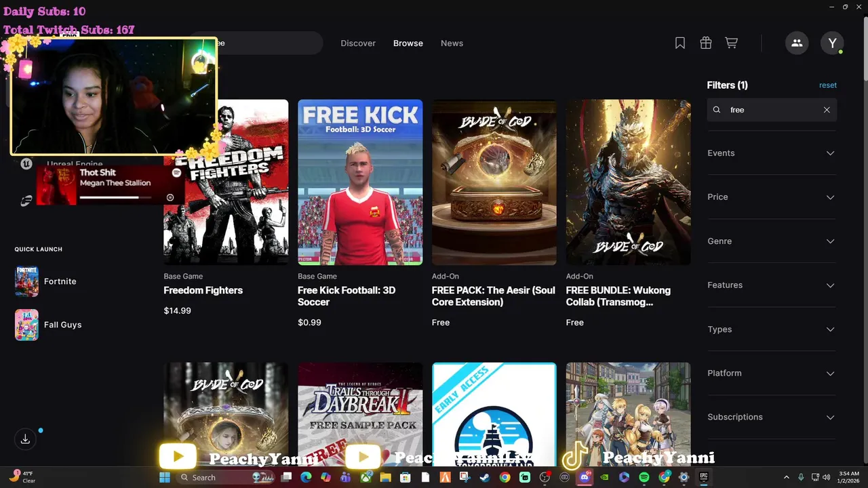Click the downloads icon in the sidebar

click(x=25, y=439)
